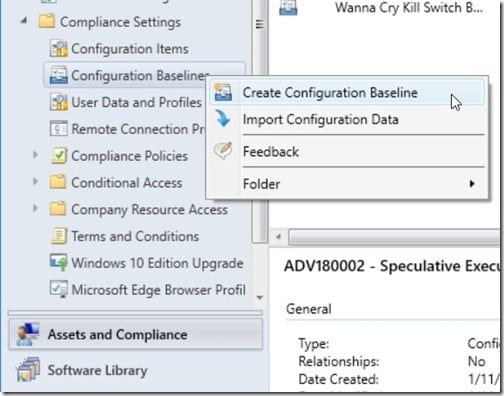Click the navigation tree scroll down arrow

click(260, 297)
